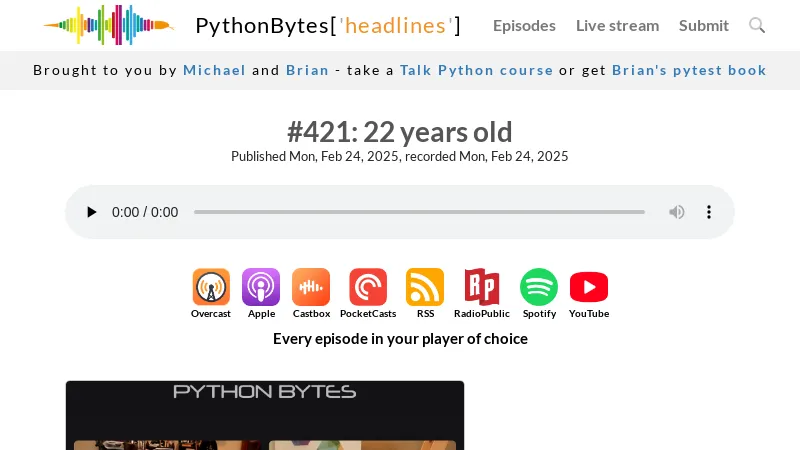This screenshot has height=450, width=800.
Task: Open the PocketCasts icon
Action: (x=368, y=287)
